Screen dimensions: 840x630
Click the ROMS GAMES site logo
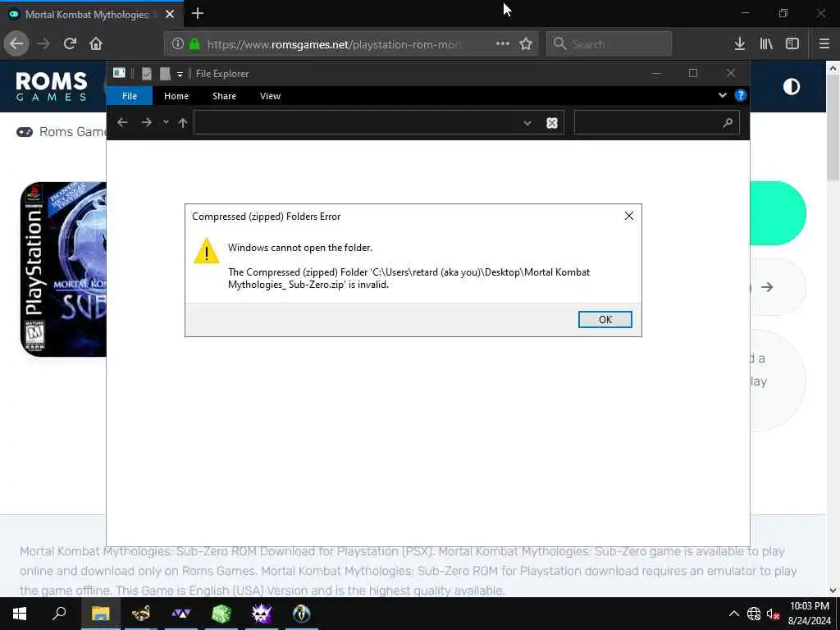(x=52, y=86)
